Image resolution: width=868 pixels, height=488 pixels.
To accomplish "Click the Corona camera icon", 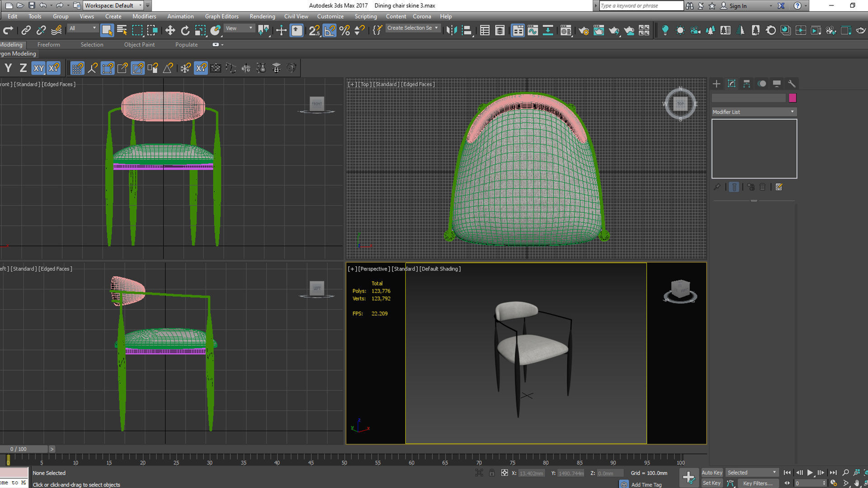I will click(x=695, y=30).
